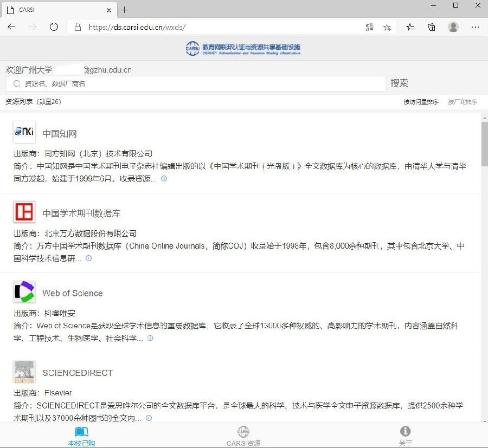488x448 pixels.
Task: Open the translate page icon
Action: coord(369,27)
